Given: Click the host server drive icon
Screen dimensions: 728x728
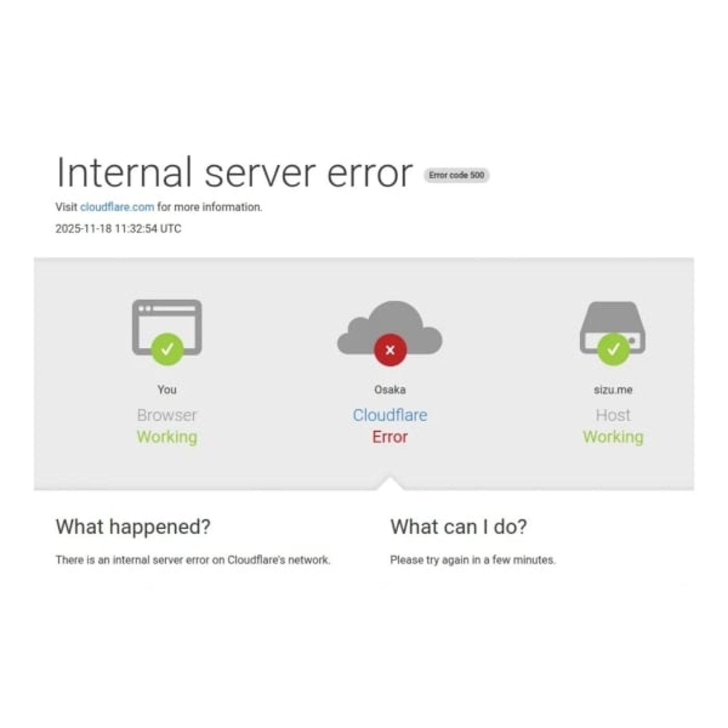Looking at the screenshot, I should pyautogui.click(x=613, y=328).
